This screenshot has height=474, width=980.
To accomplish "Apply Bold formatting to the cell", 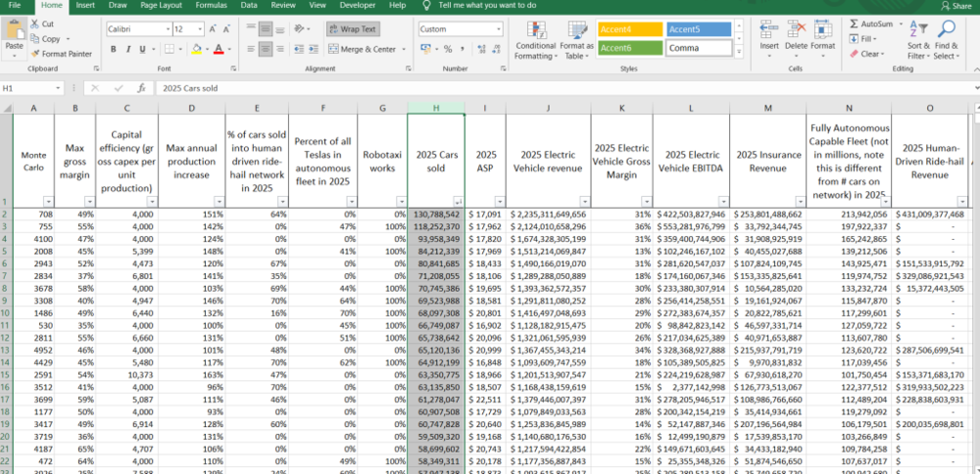I will [113, 49].
